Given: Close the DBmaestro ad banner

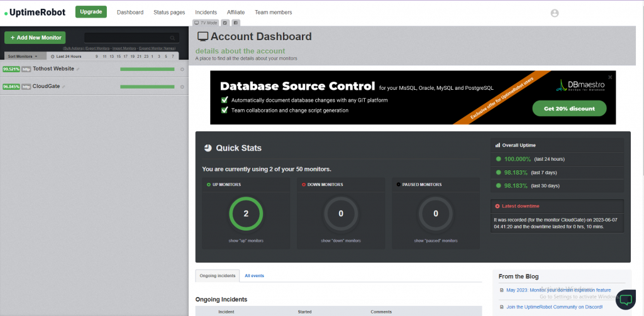Looking at the screenshot, I should coord(610,77).
